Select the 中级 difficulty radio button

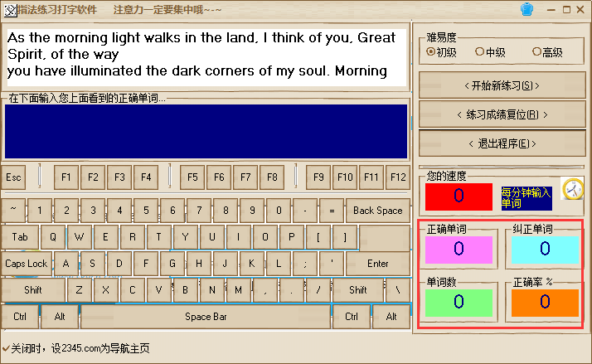coord(480,51)
